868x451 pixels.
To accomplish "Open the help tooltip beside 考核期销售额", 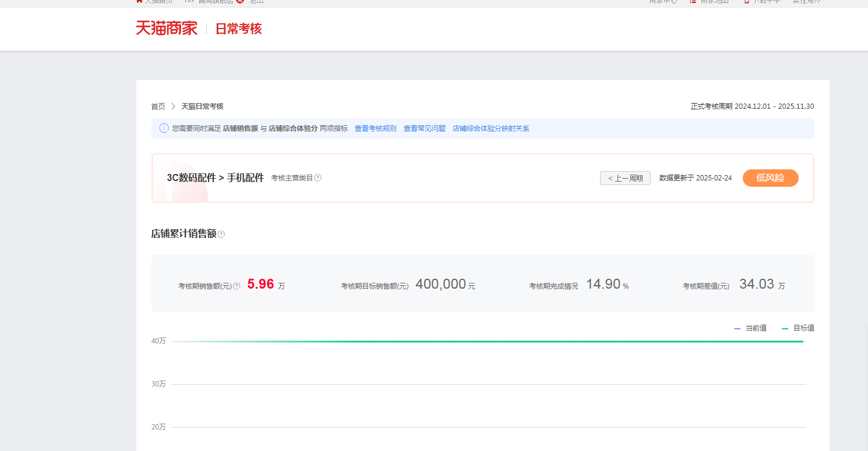I will coord(237,286).
